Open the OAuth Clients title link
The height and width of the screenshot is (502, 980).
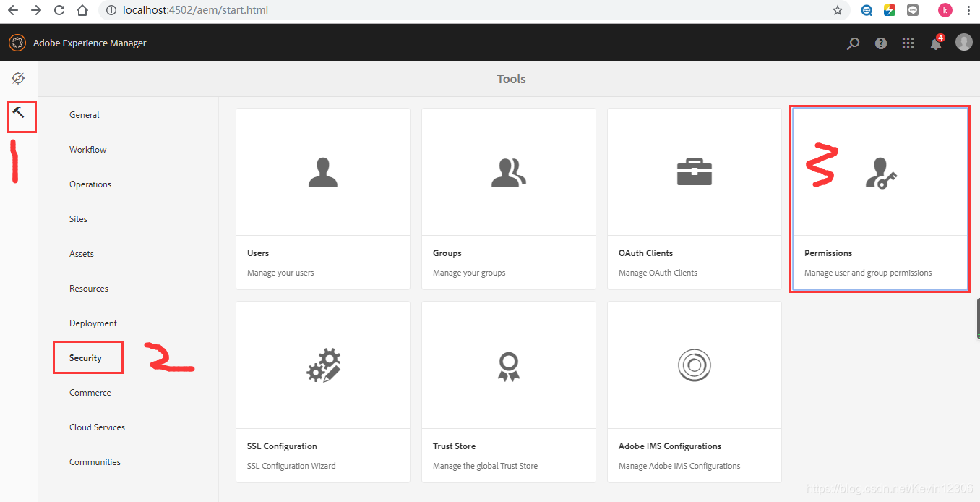[646, 253]
